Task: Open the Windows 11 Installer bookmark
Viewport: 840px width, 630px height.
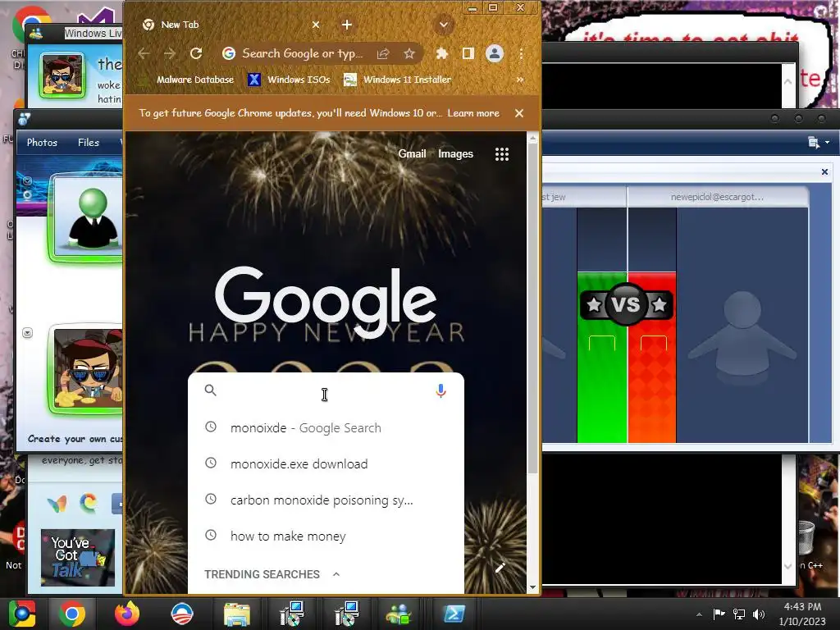Action: 398,80
